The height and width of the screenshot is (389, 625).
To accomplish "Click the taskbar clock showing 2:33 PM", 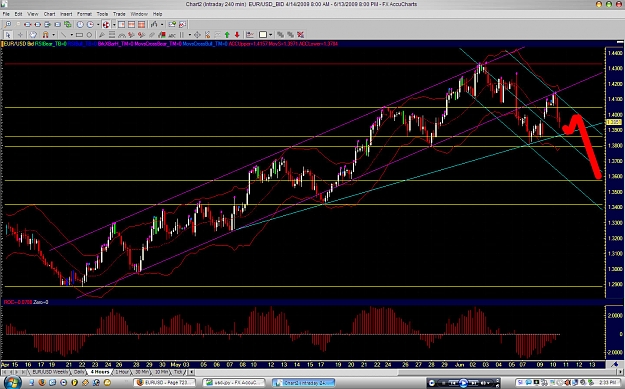I will click(x=607, y=382).
